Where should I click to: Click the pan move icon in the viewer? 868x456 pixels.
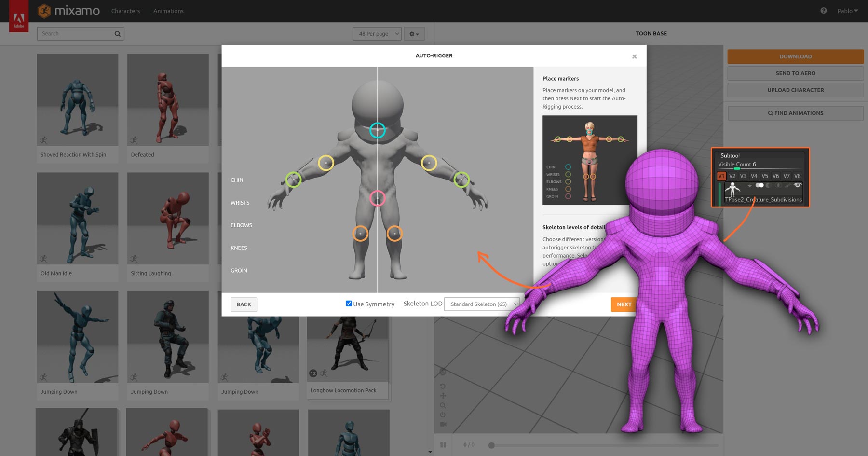tap(443, 396)
